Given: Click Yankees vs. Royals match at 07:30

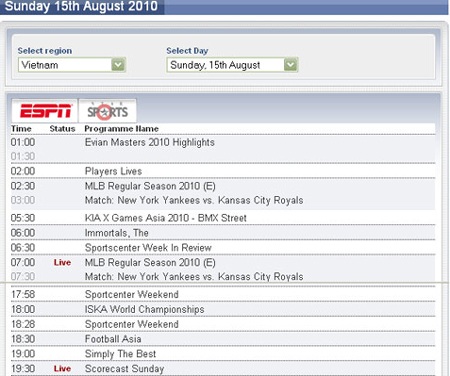Looking at the screenshot, I should coord(194,277).
